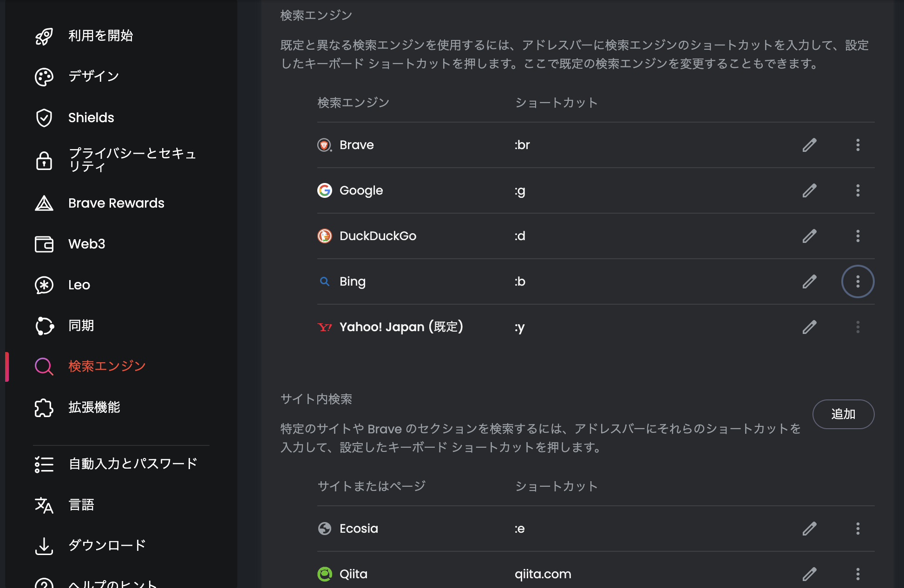Click the palette icon beside デザイン
The height and width of the screenshot is (588, 904).
44,77
